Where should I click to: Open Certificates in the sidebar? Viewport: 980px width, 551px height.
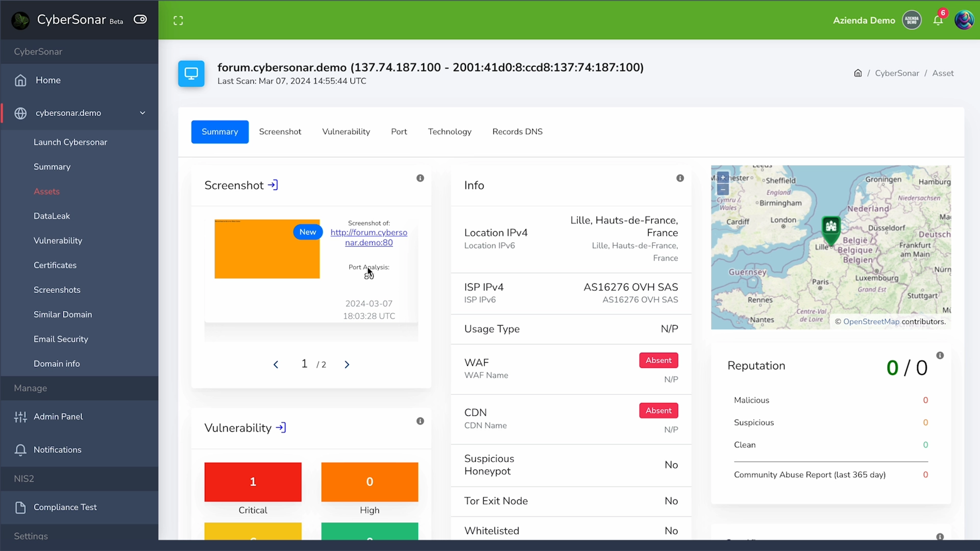(x=55, y=265)
